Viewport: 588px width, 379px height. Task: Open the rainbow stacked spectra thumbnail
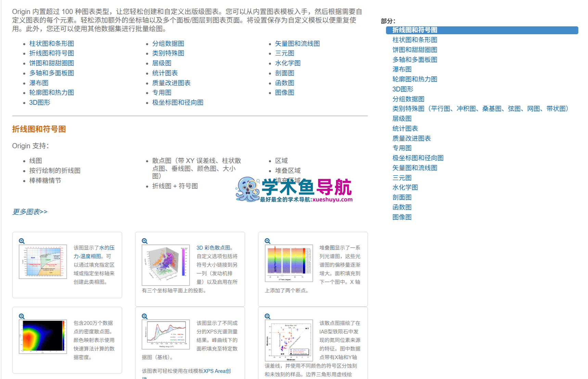tap(289, 263)
